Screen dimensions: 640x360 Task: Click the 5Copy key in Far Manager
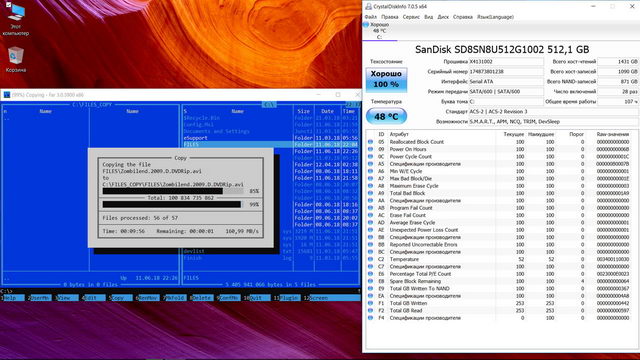[x=120, y=298]
